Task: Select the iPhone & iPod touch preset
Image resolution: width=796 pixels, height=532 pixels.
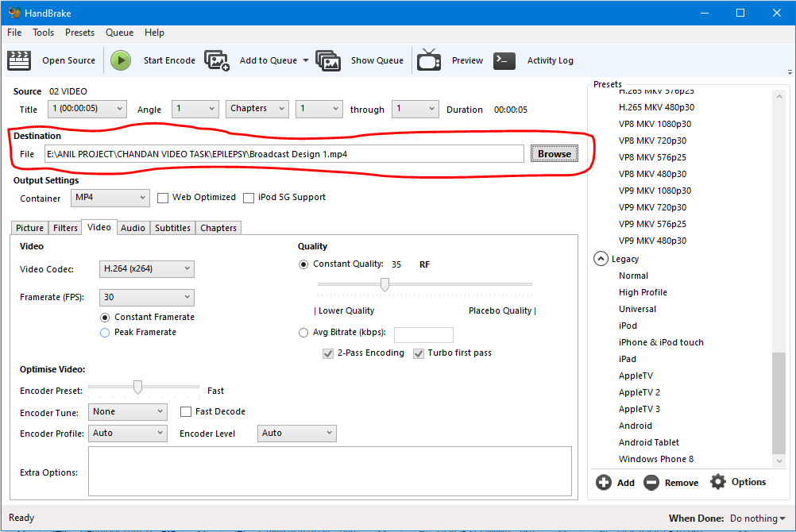Action: pos(661,343)
